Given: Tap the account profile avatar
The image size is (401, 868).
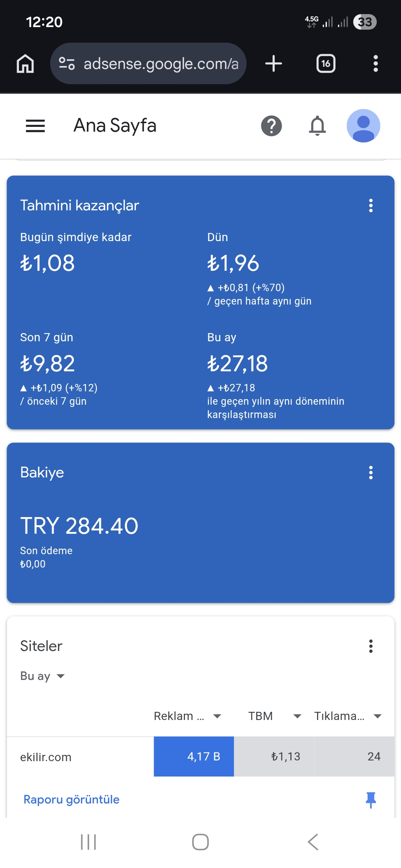Looking at the screenshot, I should 363,126.
